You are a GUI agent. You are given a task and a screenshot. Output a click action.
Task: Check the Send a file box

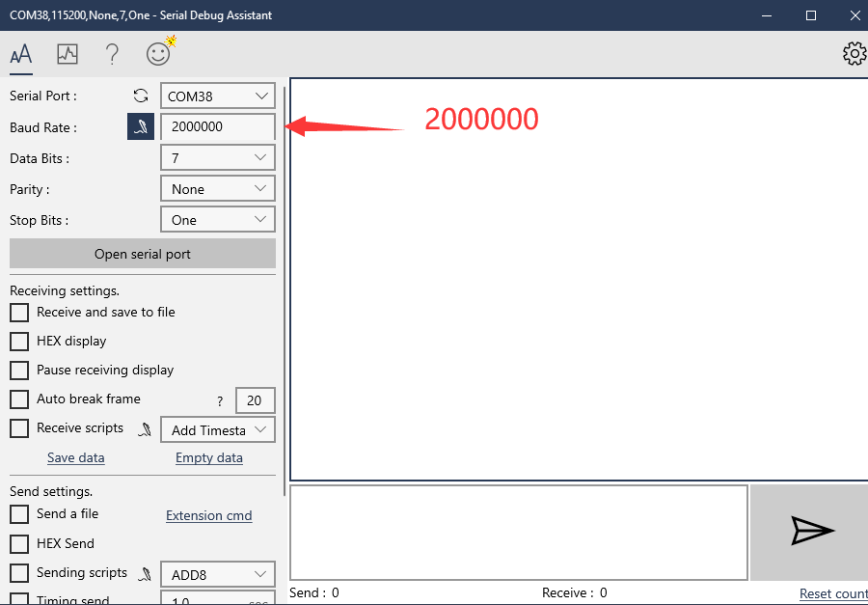pos(19,514)
